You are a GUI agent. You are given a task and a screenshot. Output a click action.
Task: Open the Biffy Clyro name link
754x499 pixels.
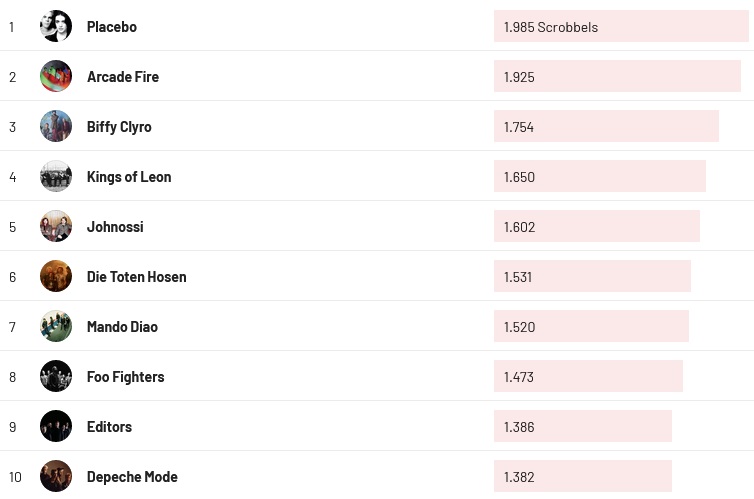[x=119, y=127]
